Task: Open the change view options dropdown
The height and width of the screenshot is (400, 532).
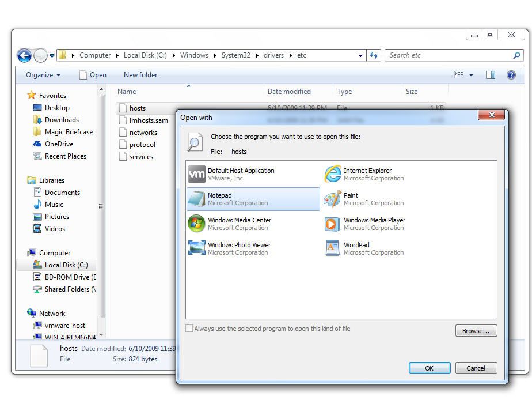Action: (471, 75)
